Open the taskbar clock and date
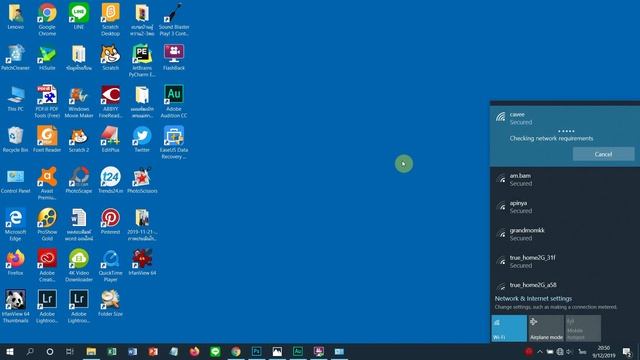Viewport: 640px width, 360px height. (x=604, y=352)
